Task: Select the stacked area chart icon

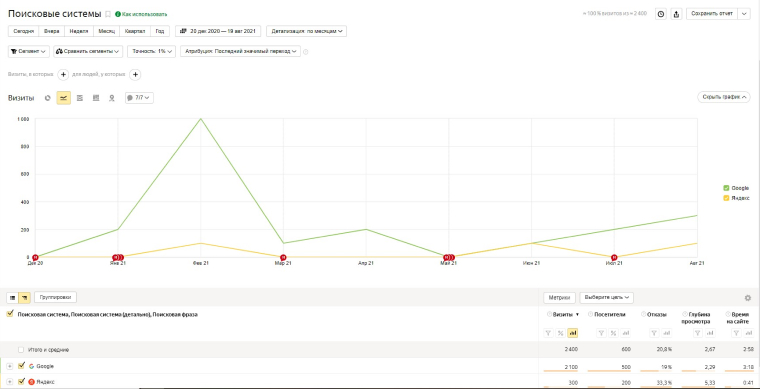Action: coord(80,98)
